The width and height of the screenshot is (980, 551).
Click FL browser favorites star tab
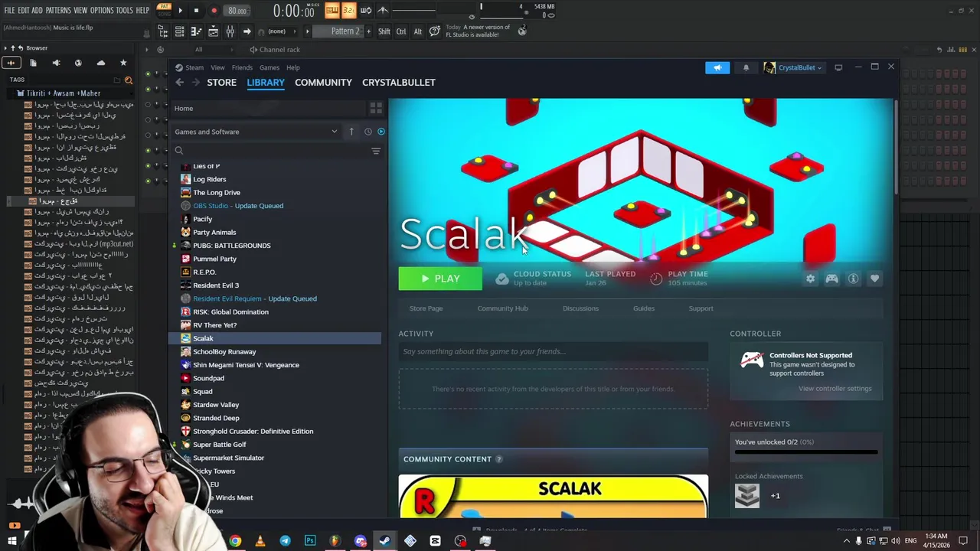(x=123, y=63)
